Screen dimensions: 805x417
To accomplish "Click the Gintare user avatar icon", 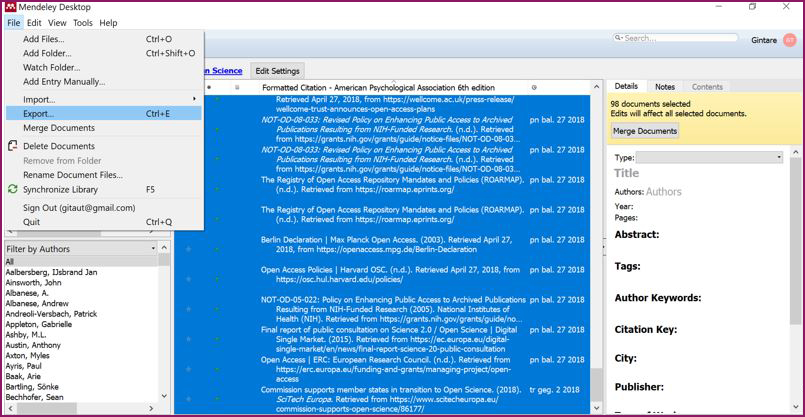I will click(790, 40).
